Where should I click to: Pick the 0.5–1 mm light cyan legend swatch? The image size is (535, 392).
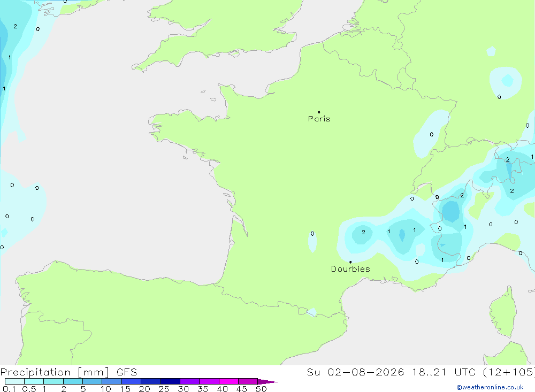(x=34, y=381)
